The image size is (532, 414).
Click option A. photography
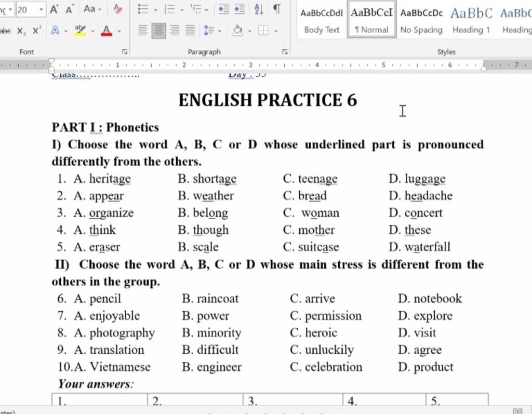[114, 333]
